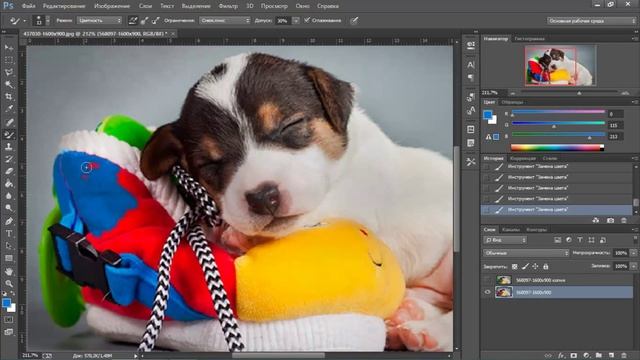This screenshot has width=640, height=360.
Task: Create new snapshot camera icon in History
Action: tap(610, 220)
